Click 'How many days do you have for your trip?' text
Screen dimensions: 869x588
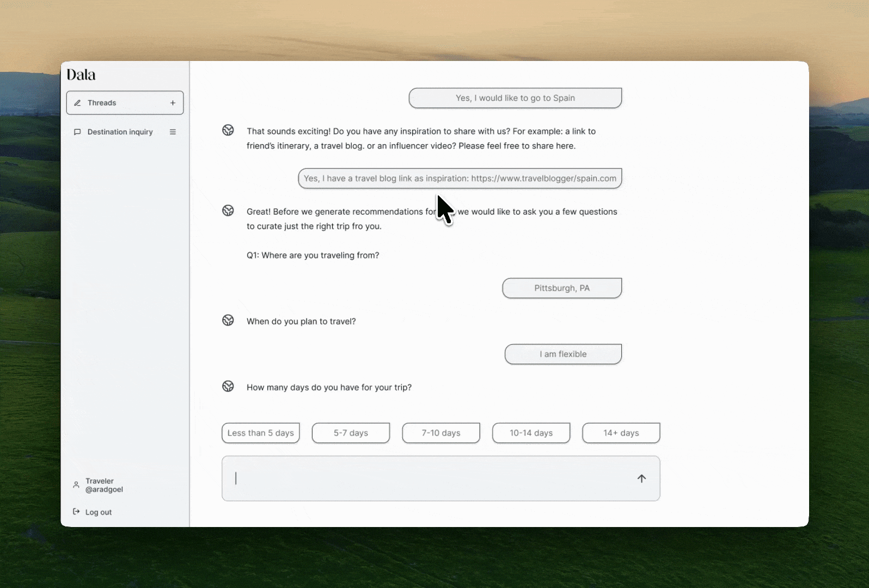tap(329, 388)
